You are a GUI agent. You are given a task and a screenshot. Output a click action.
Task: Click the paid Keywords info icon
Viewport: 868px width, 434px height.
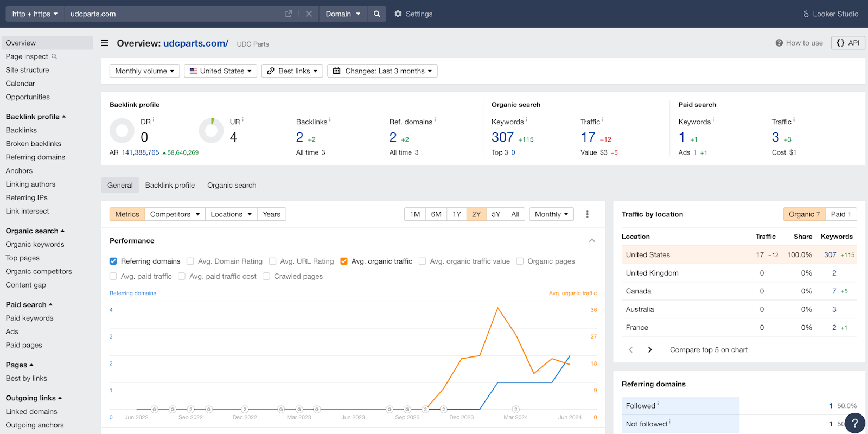(x=713, y=119)
